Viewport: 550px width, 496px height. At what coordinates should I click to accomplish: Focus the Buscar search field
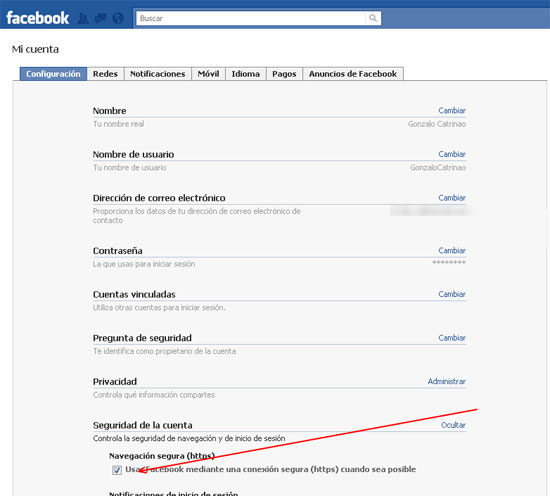point(251,18)
